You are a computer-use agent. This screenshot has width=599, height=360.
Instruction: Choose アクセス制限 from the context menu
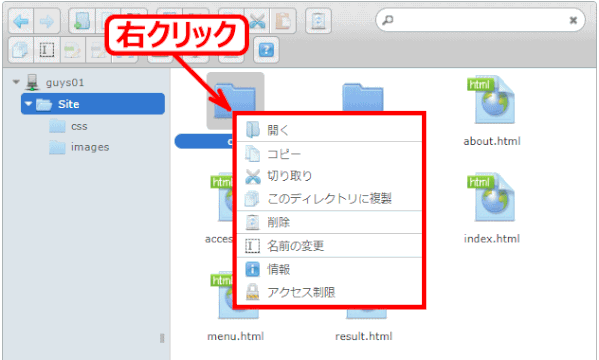329,292
